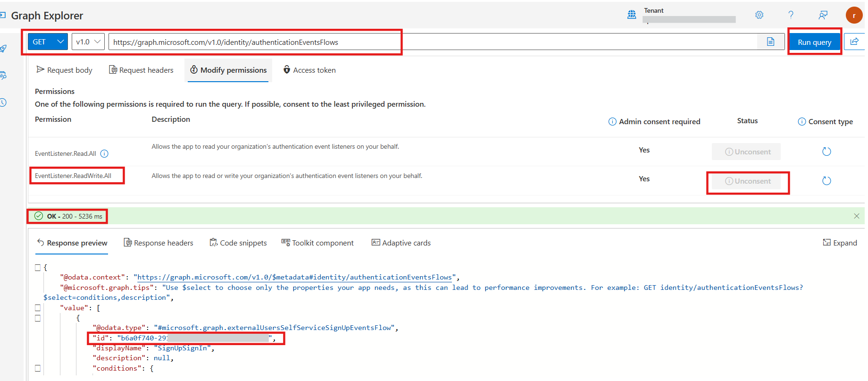This screenshot has width=868, height=381.
Task: Toggle the sidebar collapse icon beside Graph Explorer
Action: (x=2, y=16)
